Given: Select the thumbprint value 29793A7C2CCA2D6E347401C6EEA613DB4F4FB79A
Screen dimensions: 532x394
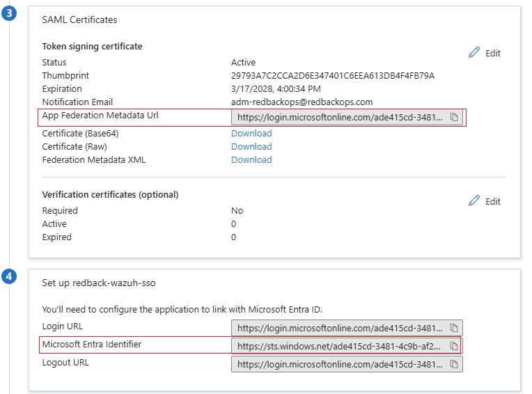Looking at the screenshot, I should click(x=333, y=75).
